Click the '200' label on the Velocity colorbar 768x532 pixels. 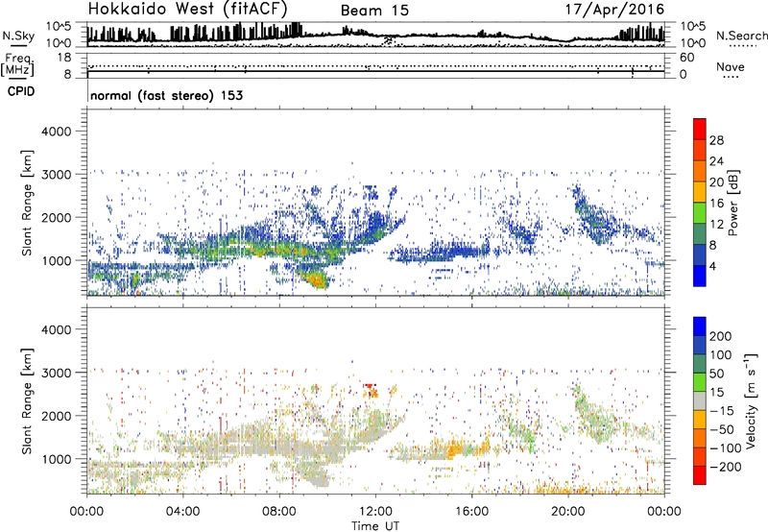pos(721,336)
